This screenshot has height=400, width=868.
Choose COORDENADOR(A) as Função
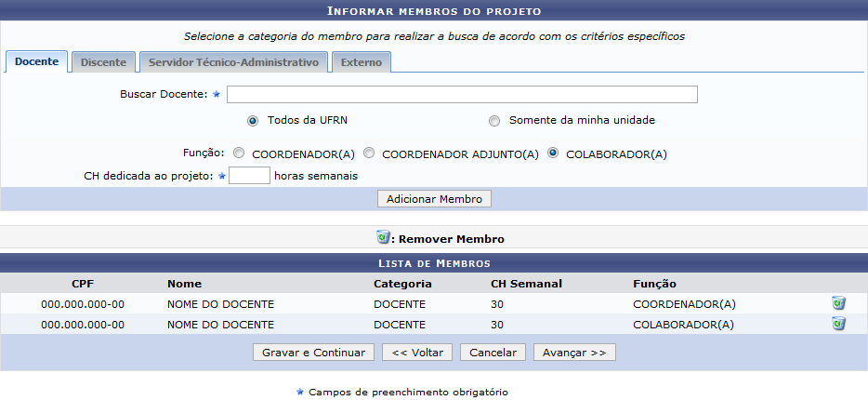click(239, 153)
